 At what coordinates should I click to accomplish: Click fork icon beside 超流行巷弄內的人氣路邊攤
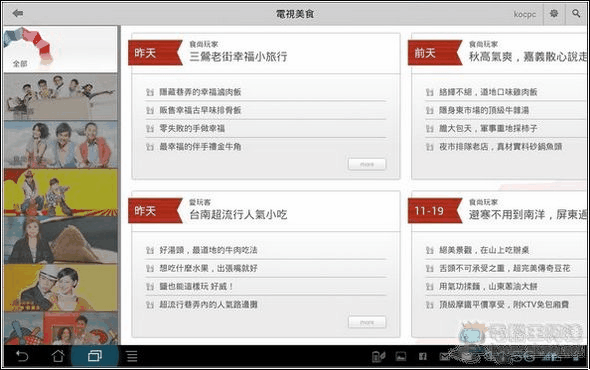tap(150, 305)
